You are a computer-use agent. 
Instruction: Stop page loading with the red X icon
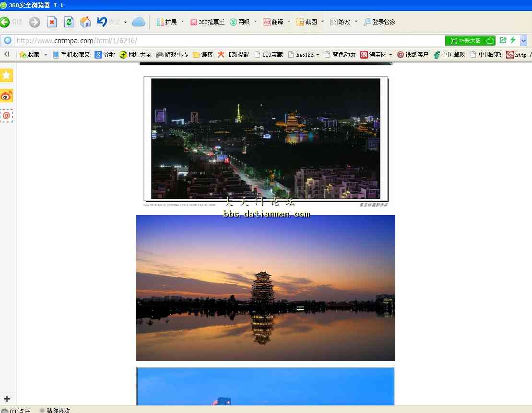pos(52,22)
